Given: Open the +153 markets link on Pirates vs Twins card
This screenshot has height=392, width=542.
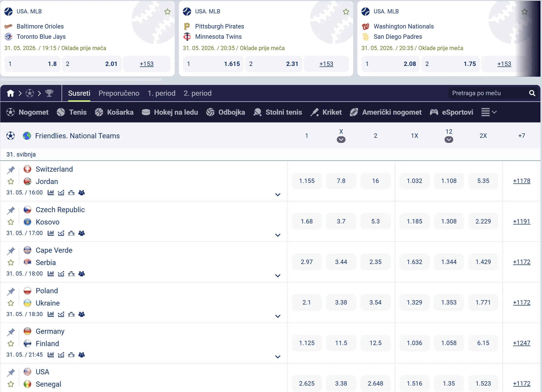Looking at the screenshot, I should [326, 64].
